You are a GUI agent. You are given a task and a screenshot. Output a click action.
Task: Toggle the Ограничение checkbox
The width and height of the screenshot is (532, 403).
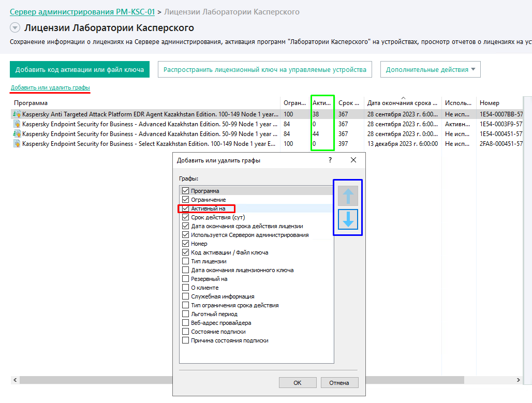click(x=186, y=200)
